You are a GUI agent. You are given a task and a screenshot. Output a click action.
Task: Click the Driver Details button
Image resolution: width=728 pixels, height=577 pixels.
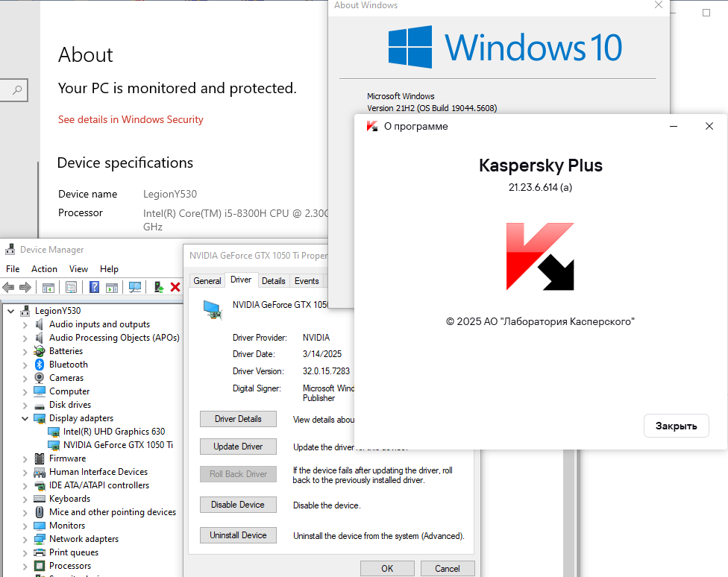tap(238, 419)
